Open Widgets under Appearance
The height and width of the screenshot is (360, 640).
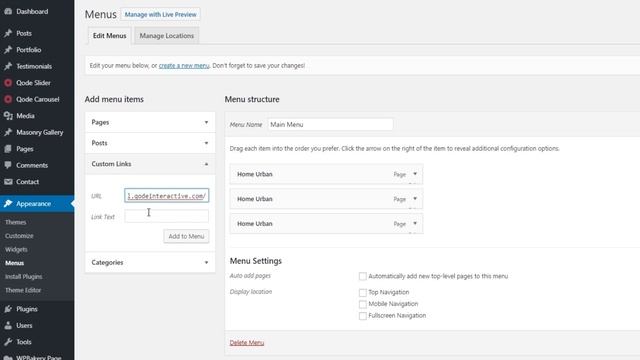point(16,249)
